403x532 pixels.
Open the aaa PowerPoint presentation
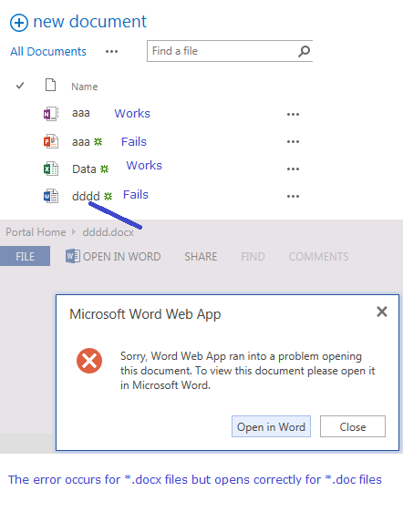pyautogui.click(x=81, y=141)
